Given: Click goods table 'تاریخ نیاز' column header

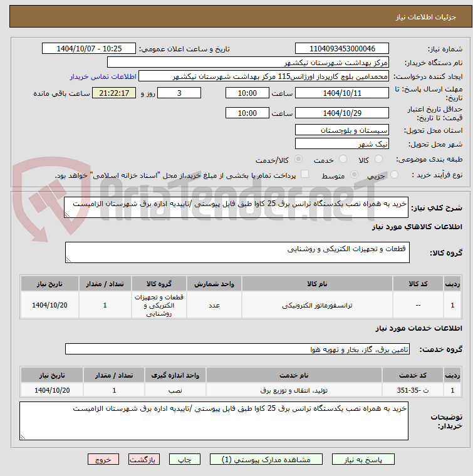Looking at the screenshot, I should (49, 284).
